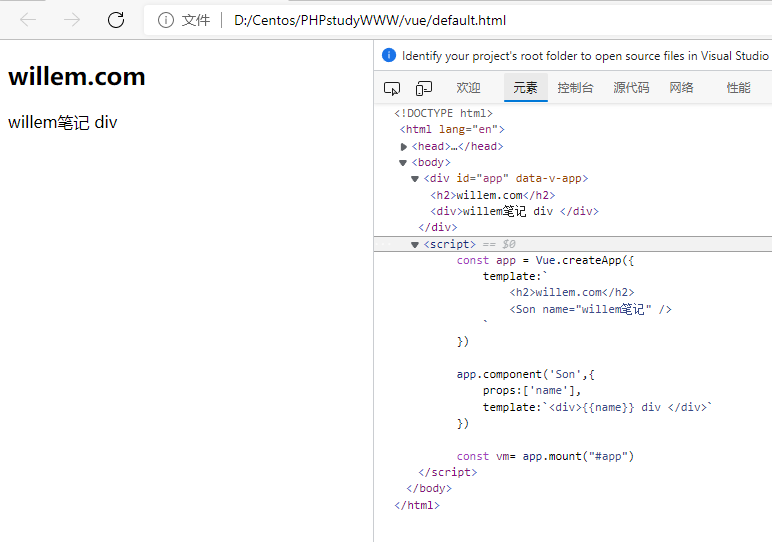Click the "const app = Vue.createApp({" script line

tap(545, 260)
